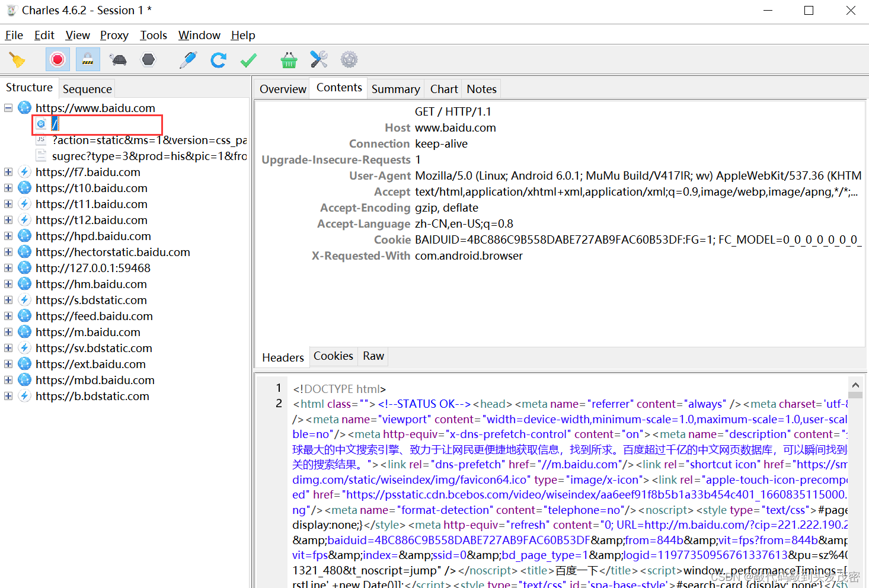869x588 pixels.
Task: Click lightning icon beside https://f7.baidu.com
Action: pos(24,172)
